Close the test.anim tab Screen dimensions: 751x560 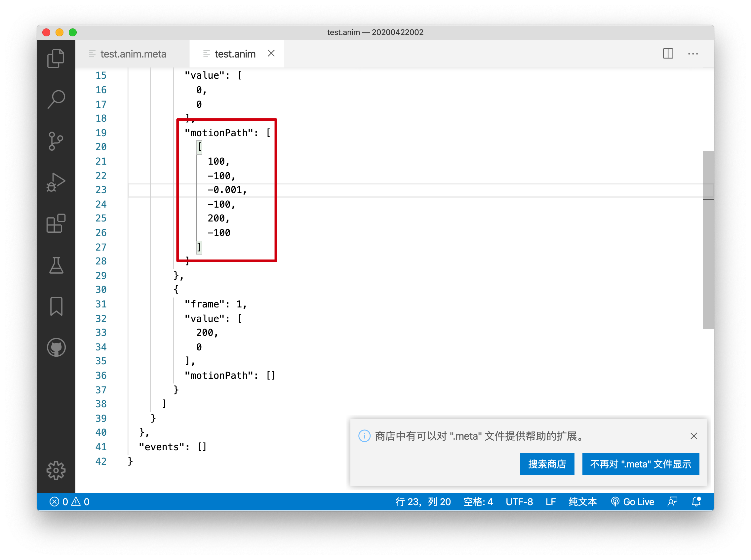(271, 54)
